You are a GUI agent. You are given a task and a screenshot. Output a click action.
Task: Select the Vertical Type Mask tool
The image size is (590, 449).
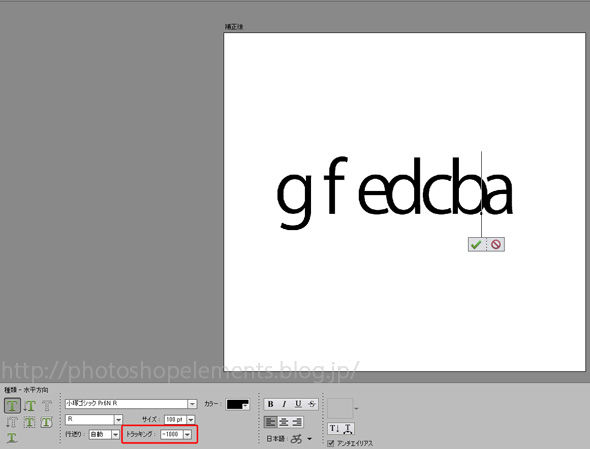coord(12,422)
